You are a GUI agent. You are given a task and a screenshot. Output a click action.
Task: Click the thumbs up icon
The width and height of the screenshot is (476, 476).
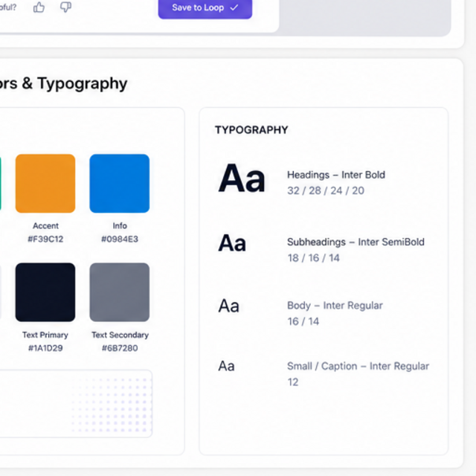click(x=39, y=7)
